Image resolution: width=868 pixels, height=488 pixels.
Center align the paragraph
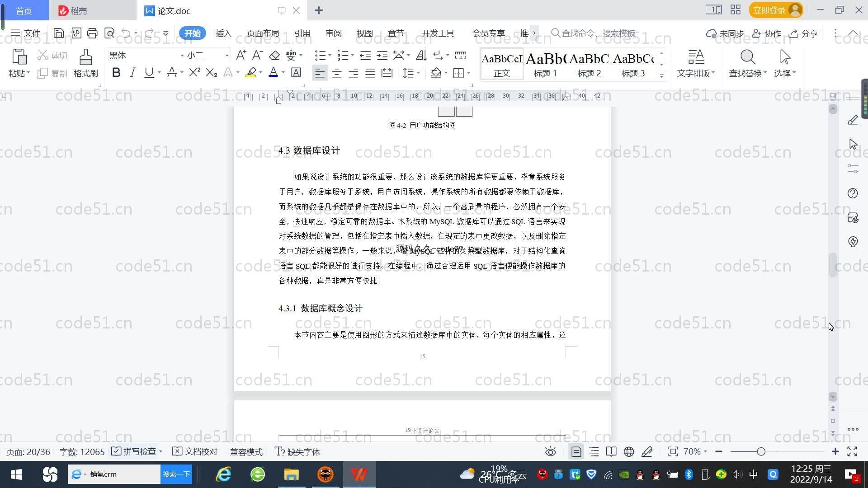point(337,73)
